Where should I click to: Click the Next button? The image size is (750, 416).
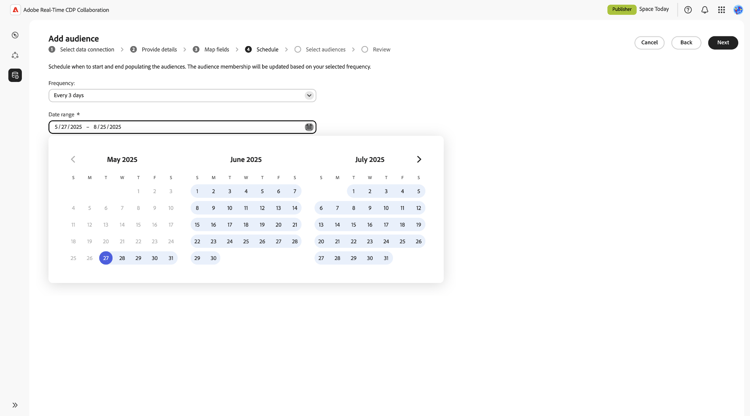(x=723, y=43)
